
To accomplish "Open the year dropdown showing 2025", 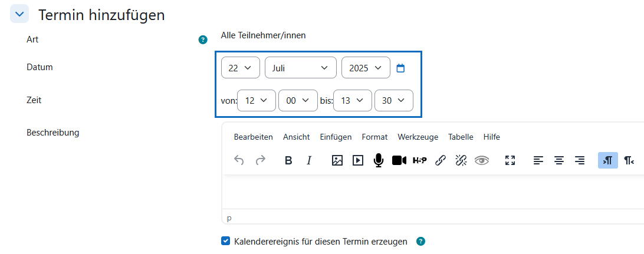I will 366,68.
